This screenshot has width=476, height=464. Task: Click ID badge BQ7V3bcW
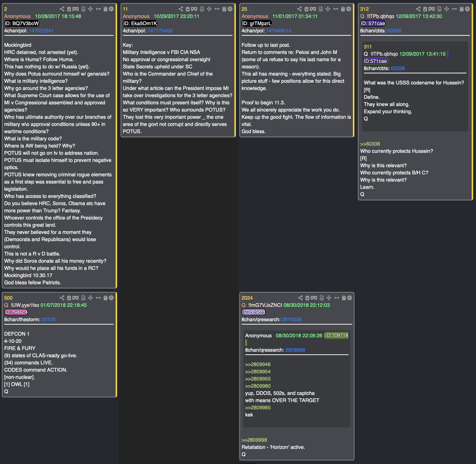22,24
